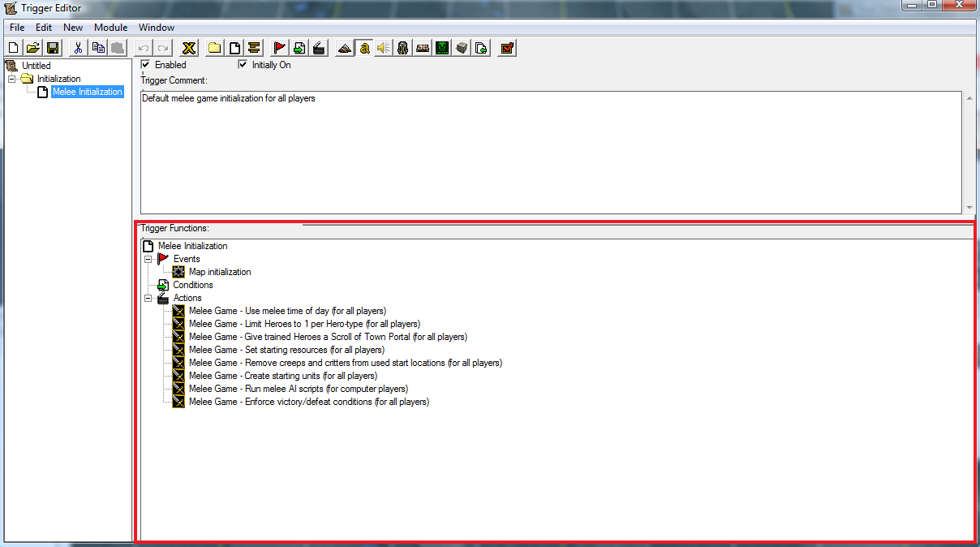Screen dimensions: 980x547
Task: Launch the AI Editor green face icon
Action: coord(442,48)
